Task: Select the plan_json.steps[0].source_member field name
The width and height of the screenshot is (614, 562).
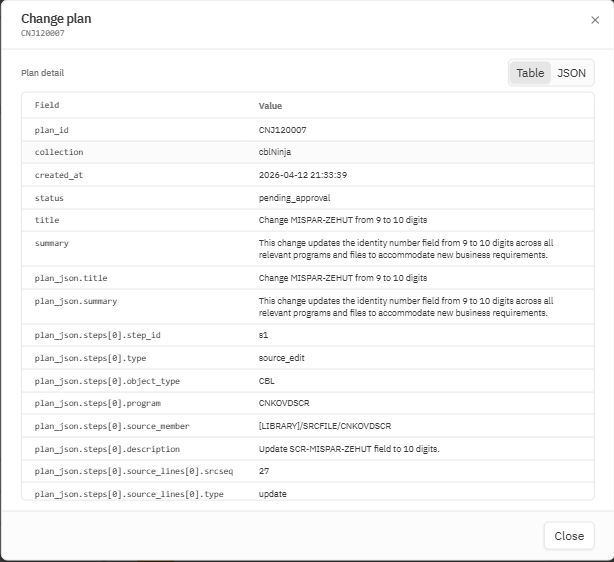Action: click(112, 426)
